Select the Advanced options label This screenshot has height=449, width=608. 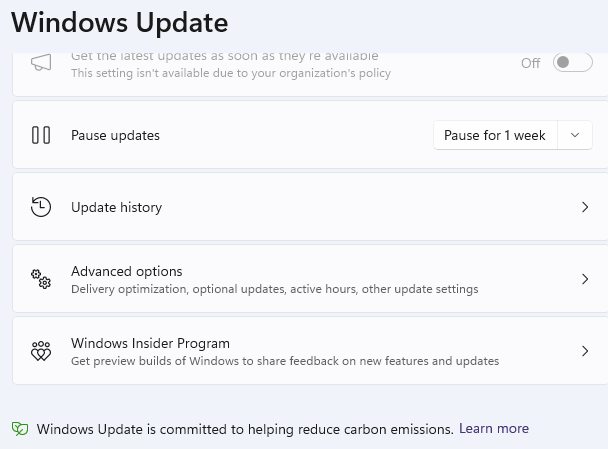[x=126, y=271]
